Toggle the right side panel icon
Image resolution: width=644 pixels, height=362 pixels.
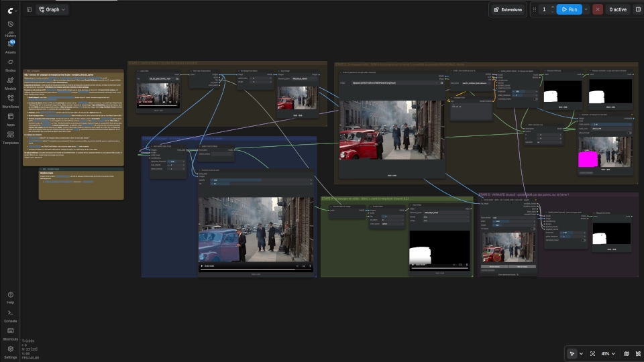(x=638, y=9)
